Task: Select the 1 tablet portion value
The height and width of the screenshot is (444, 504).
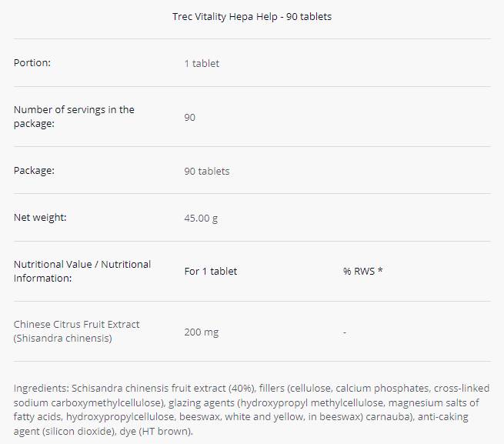Action: click(202, 63)
